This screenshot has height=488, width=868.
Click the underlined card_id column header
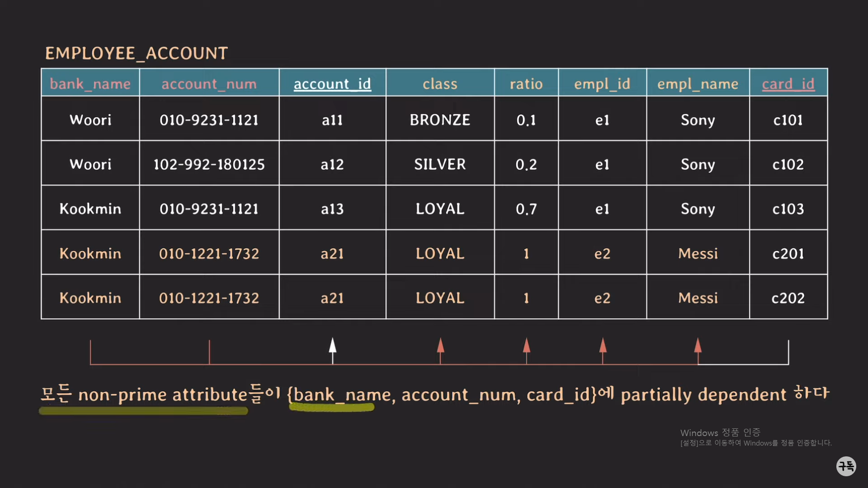[788, 84]
